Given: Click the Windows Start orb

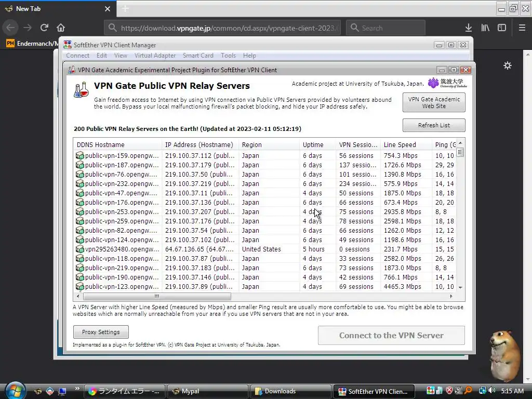Looking at the screenshot, I should [15, 391].
